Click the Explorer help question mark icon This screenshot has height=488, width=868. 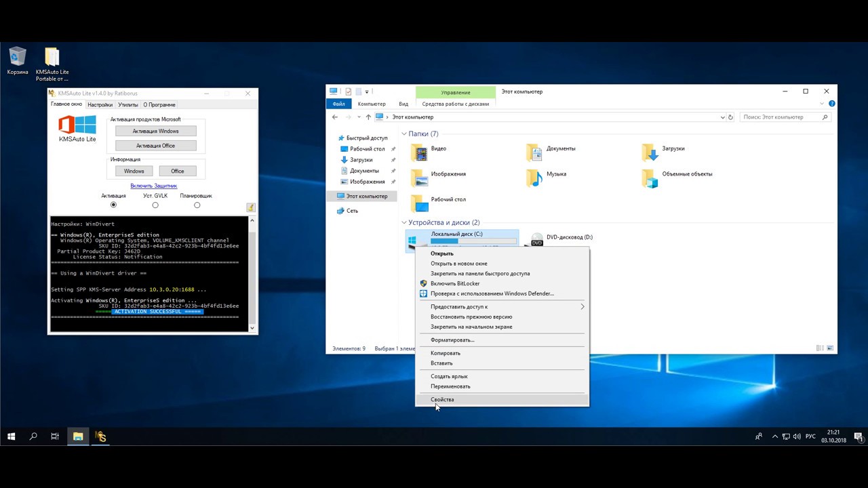pyautogui.click(x=832, y=104)
